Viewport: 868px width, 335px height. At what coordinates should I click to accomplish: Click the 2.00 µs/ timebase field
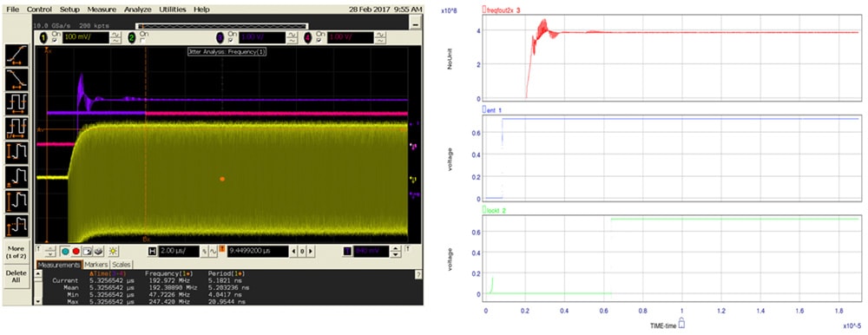point(179,251)
